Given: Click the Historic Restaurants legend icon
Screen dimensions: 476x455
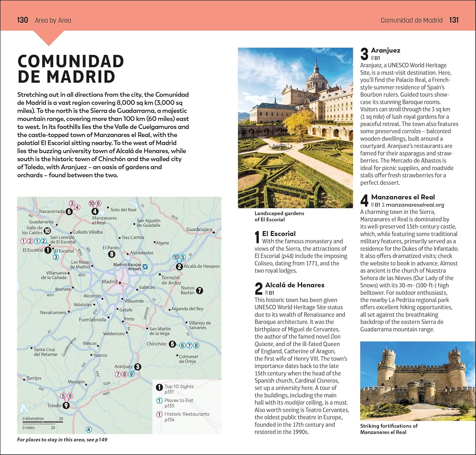Looking at the screenshot, I should (x=159, y=414).
